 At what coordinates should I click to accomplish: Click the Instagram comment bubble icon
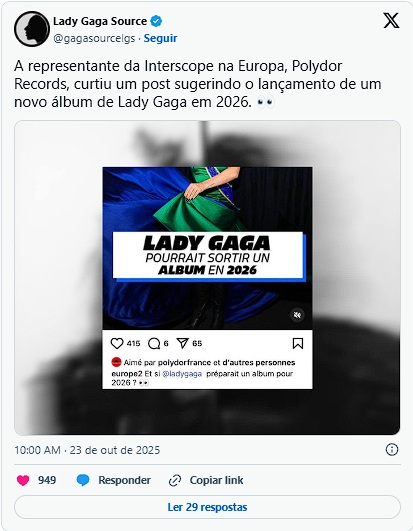(154, 343)
